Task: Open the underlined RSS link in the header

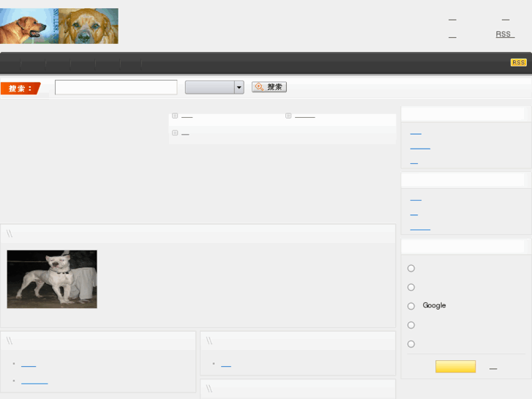Action: (x=505, y=34)
